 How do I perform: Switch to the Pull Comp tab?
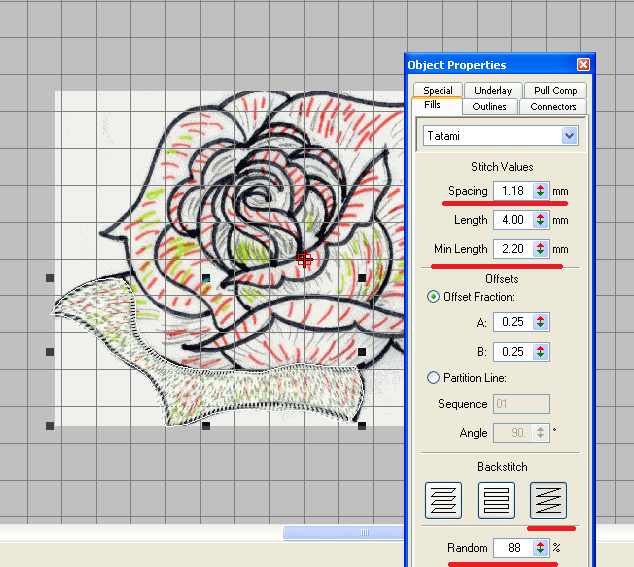click(x=555, y=90)
